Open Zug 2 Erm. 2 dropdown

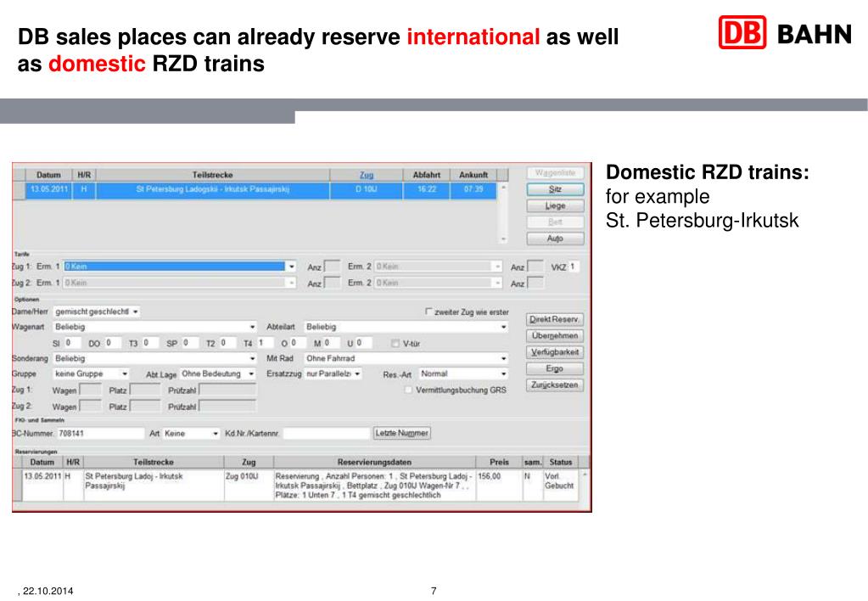[498, 283]
